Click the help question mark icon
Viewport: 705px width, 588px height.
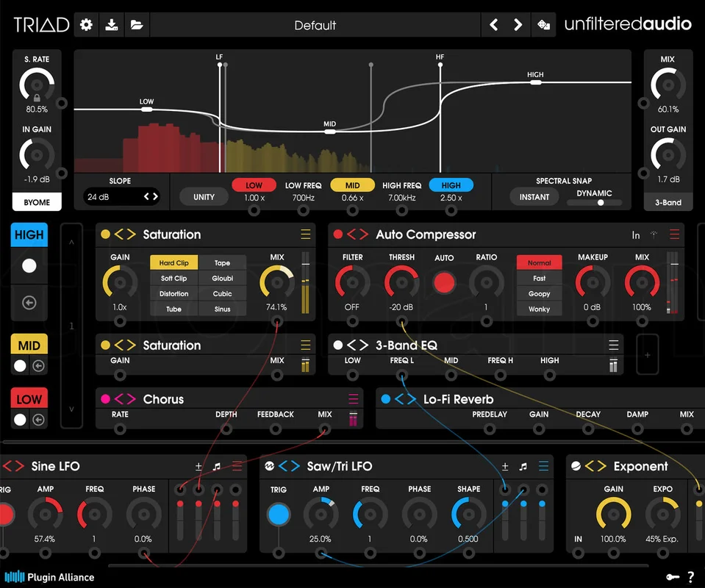pyautogui.click(x=690, y=577)
